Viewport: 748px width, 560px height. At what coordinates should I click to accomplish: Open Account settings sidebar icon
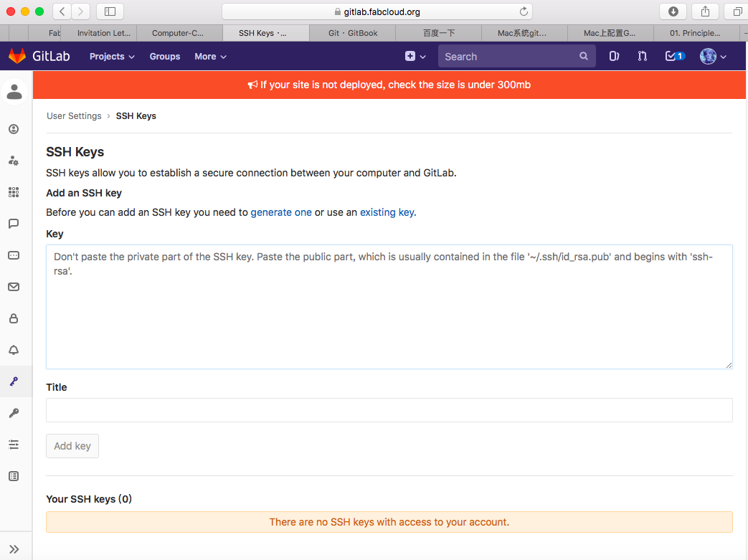14,161
